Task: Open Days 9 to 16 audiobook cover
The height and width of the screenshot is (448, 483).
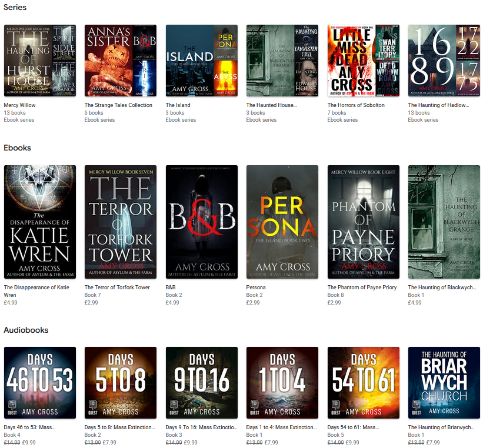Action: click(201, 383)
